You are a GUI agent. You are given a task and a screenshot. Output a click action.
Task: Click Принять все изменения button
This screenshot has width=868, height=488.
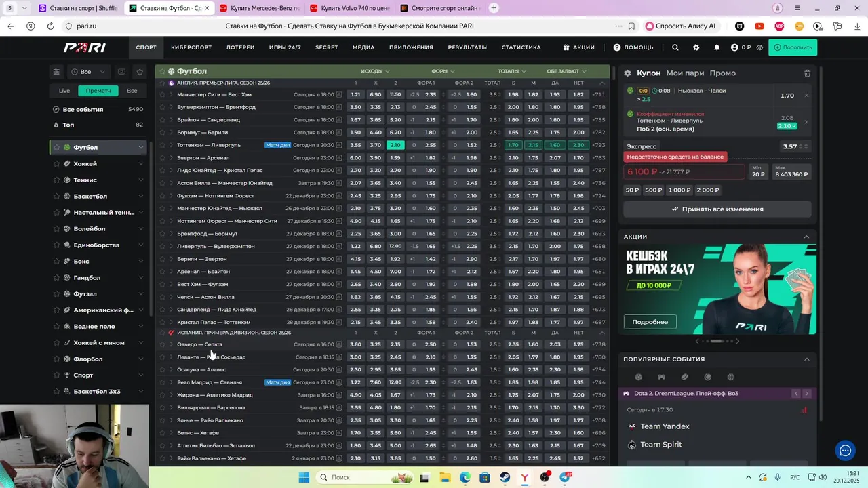pos(717,209)
